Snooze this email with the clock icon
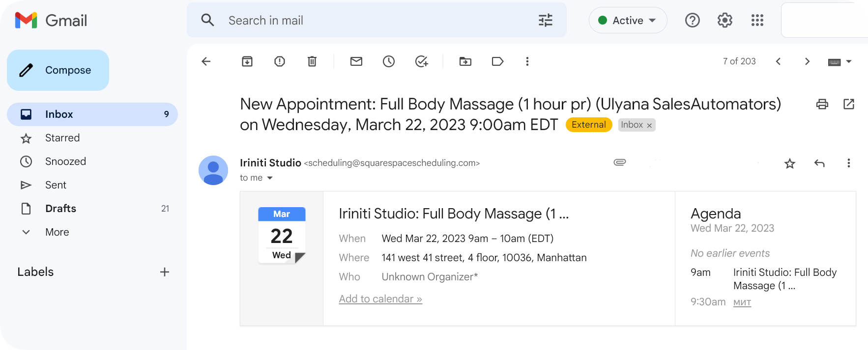This screenshot has height=350, width=868. [x=389, y=61]
